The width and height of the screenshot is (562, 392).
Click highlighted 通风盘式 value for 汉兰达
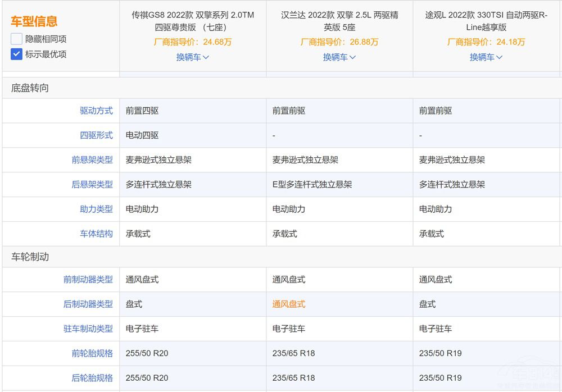coord(289,304)
